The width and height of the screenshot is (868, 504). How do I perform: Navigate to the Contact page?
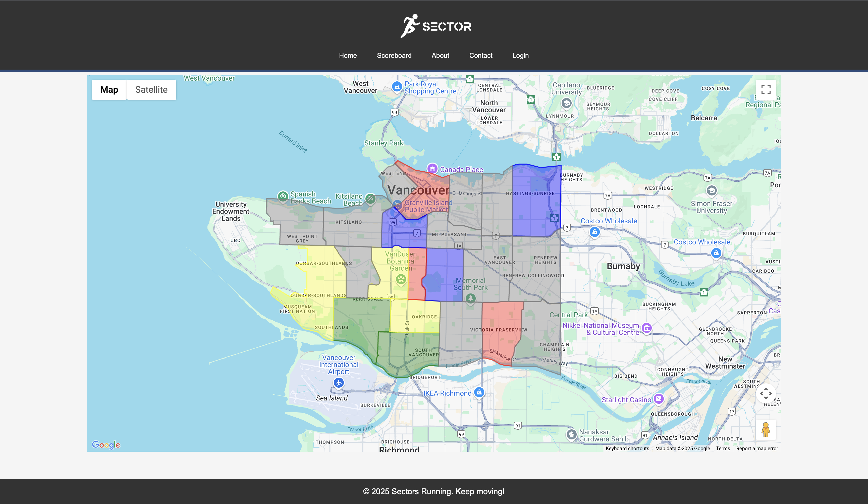coord(480,56)
